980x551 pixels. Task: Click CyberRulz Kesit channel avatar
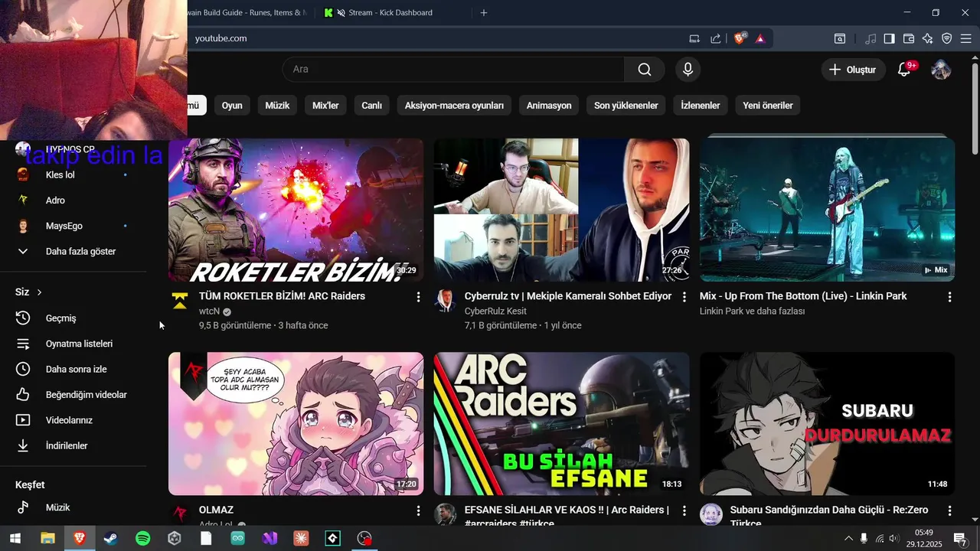click(x=445, y=301)
